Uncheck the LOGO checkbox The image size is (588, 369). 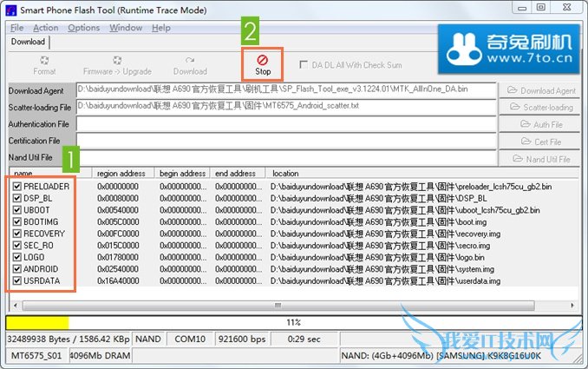[x=16, y=257]
